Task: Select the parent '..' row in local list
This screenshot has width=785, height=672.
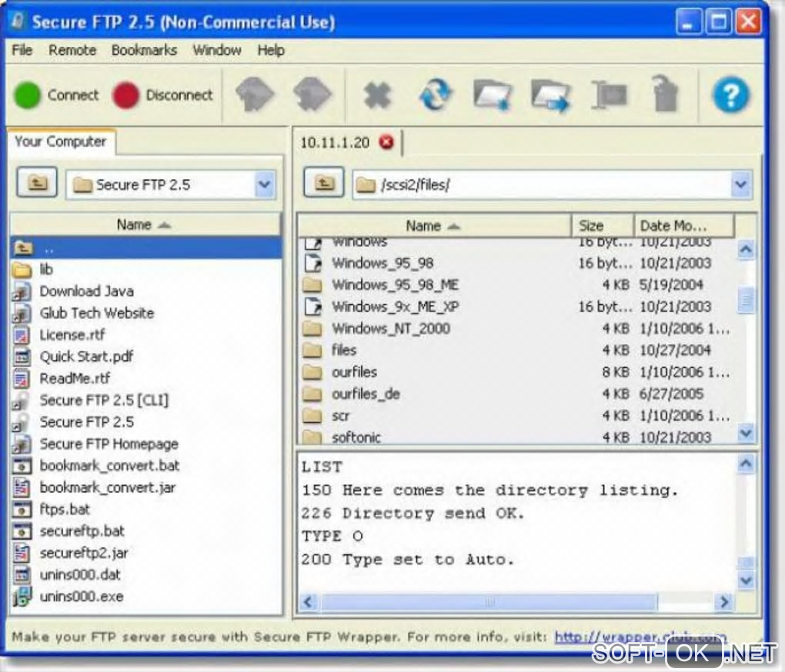Action: click(145, 248)
